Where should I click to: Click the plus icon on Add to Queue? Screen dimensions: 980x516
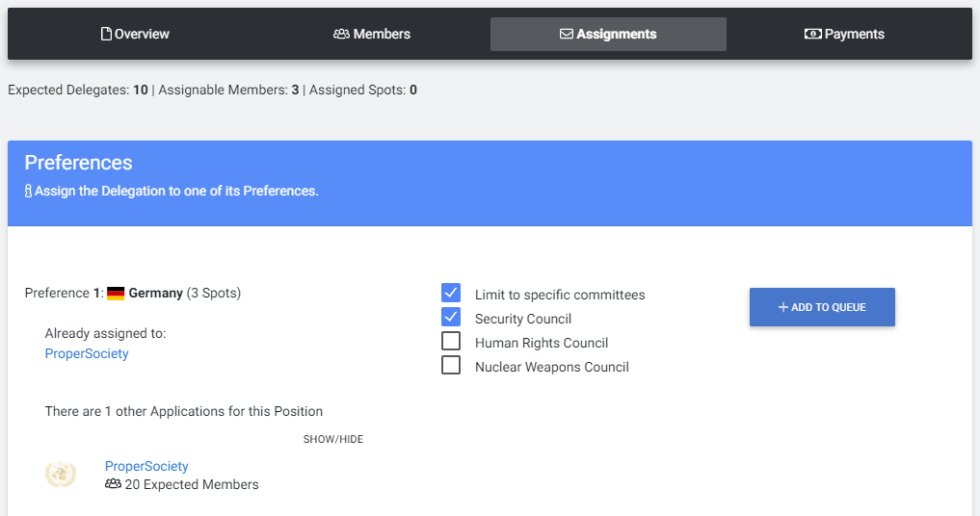pos(782,307)
